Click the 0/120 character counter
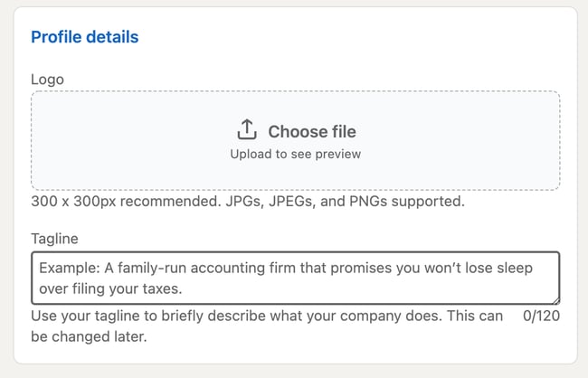The width and height of the screenshot is (588, 378). pos(541,317)
